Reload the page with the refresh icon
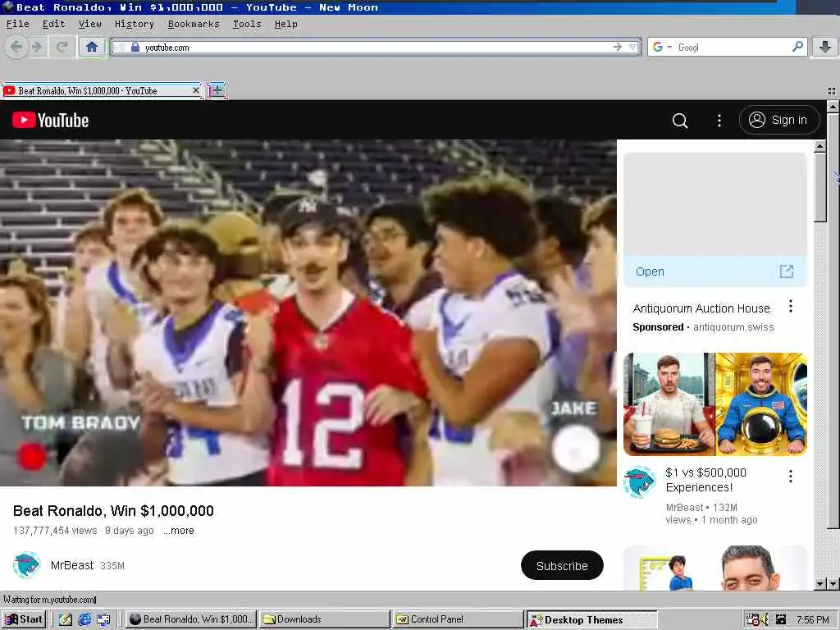This screenshot has height=630, width=840. pyautogui.click(x=62, y=47)
